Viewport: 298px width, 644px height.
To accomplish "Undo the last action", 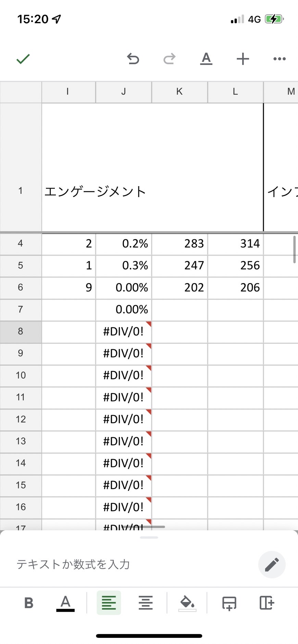I will (133, 59).
